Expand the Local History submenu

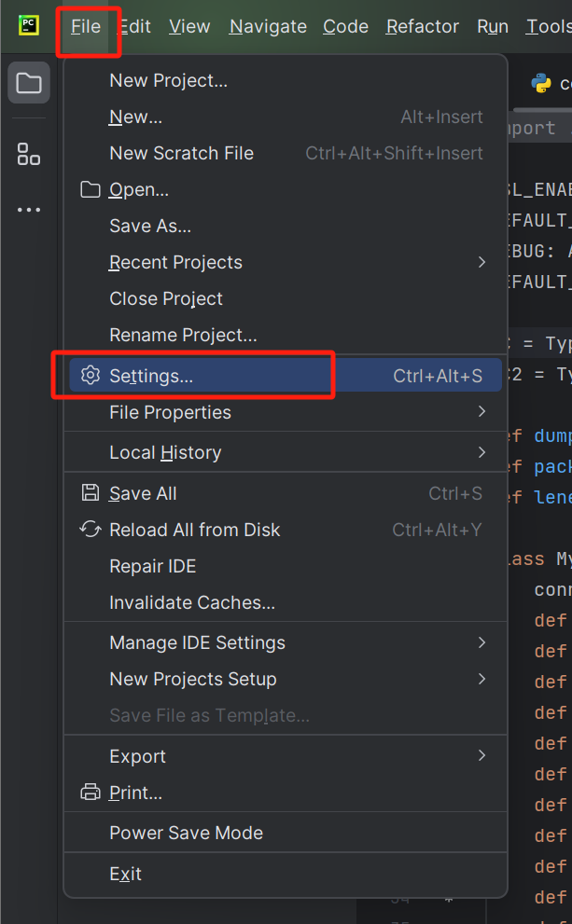click(481, 452)
